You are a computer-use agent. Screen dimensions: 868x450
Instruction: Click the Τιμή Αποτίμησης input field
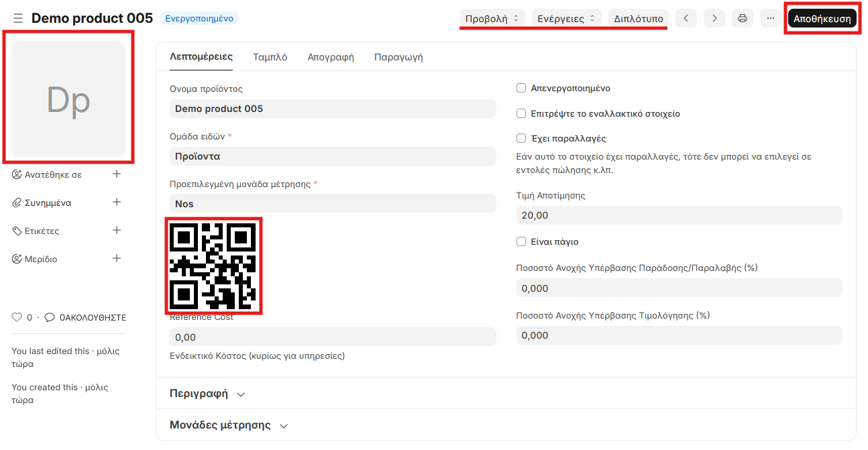pyautogui.click(x=679, y=215)
